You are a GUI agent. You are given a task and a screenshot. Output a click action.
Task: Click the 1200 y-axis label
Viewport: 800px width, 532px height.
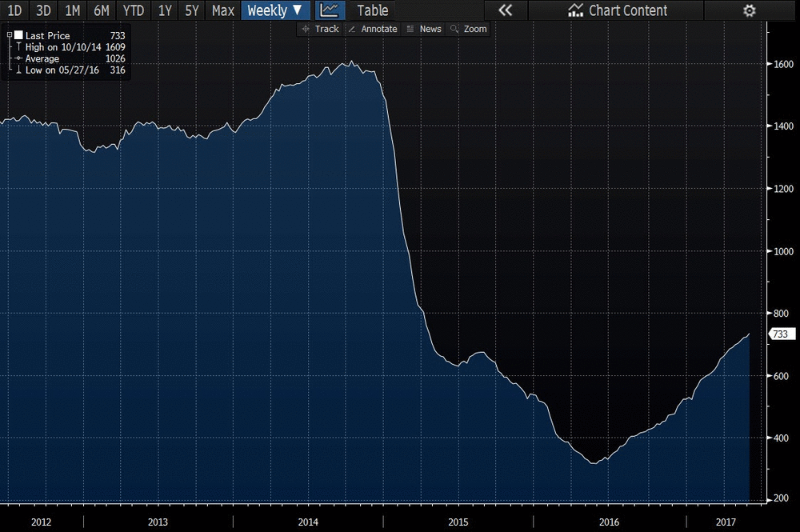784,189
